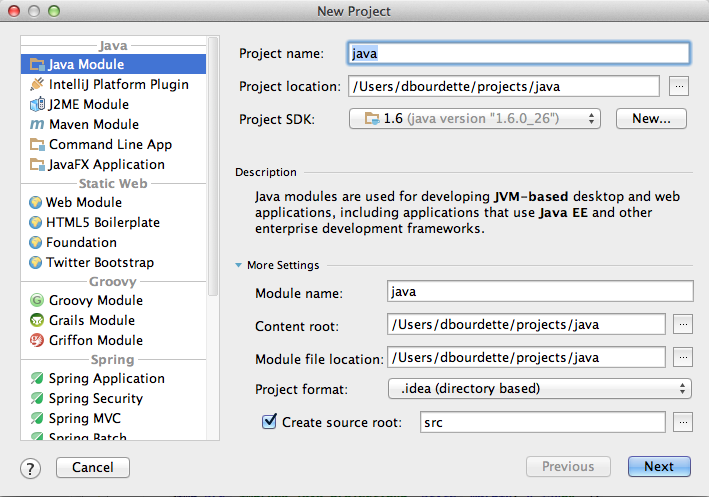Click the project type list scrollbar
The width and height of the screenshot is (709, 497).
click(213, 166)
